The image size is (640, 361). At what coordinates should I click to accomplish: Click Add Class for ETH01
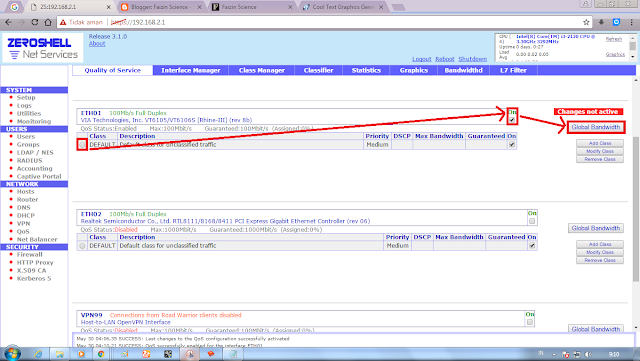click(600, 143)
